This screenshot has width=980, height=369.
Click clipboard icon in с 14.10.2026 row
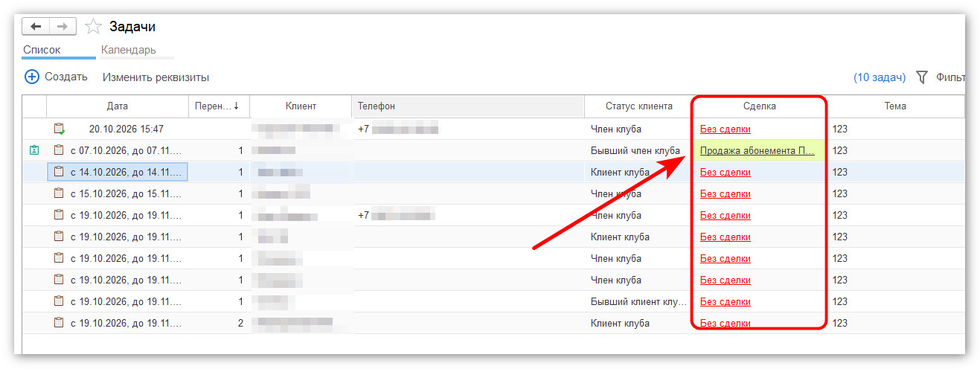pos(59,172)
